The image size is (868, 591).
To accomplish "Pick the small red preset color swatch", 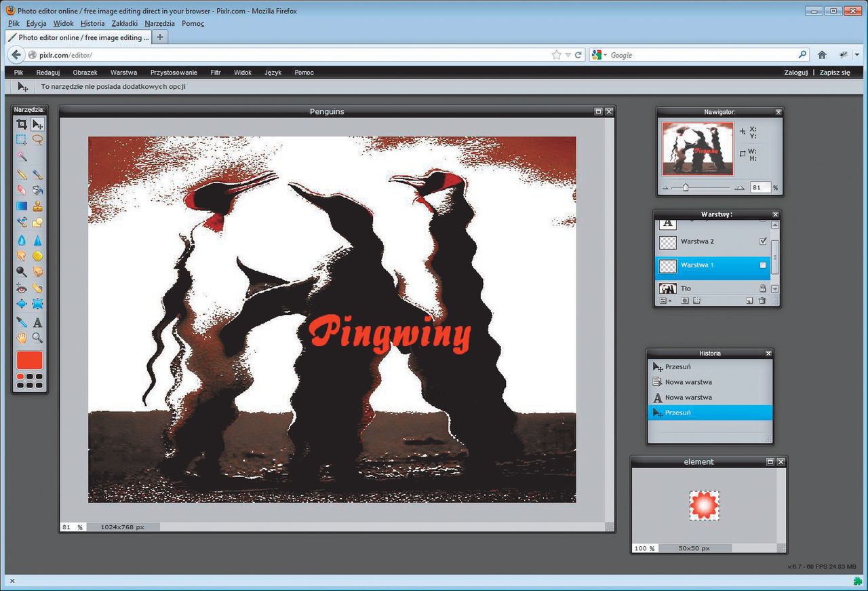I will [x=20, y=377].
